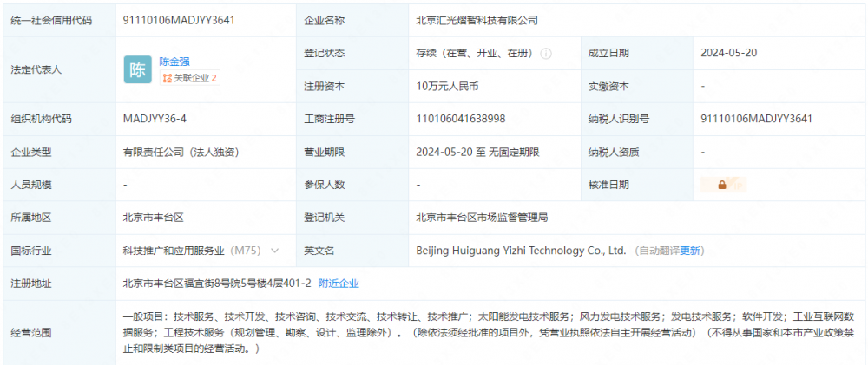Click the 注册资本 label
The height and width of the screenshot is (365, 868).
[x=324, y=87]
